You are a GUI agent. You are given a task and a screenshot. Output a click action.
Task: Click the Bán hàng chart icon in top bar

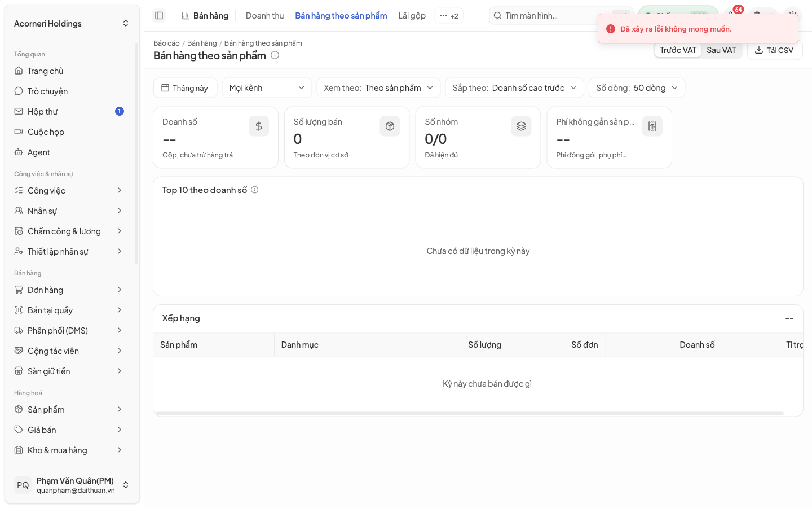pyautogui.click(x=185, y=16)
